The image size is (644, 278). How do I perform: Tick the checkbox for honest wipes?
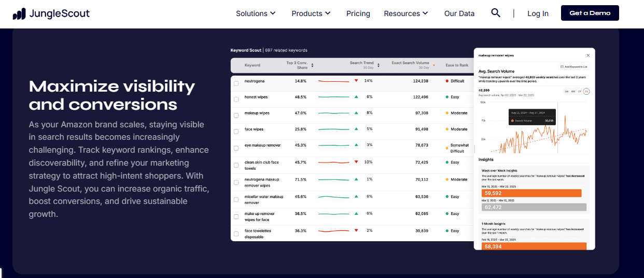tap(236, 99)
